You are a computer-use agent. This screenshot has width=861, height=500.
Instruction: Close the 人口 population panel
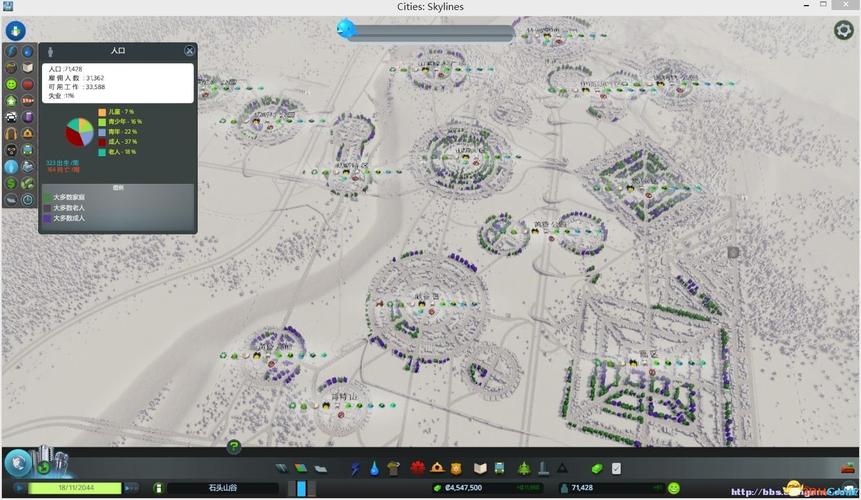click(189, 51)
